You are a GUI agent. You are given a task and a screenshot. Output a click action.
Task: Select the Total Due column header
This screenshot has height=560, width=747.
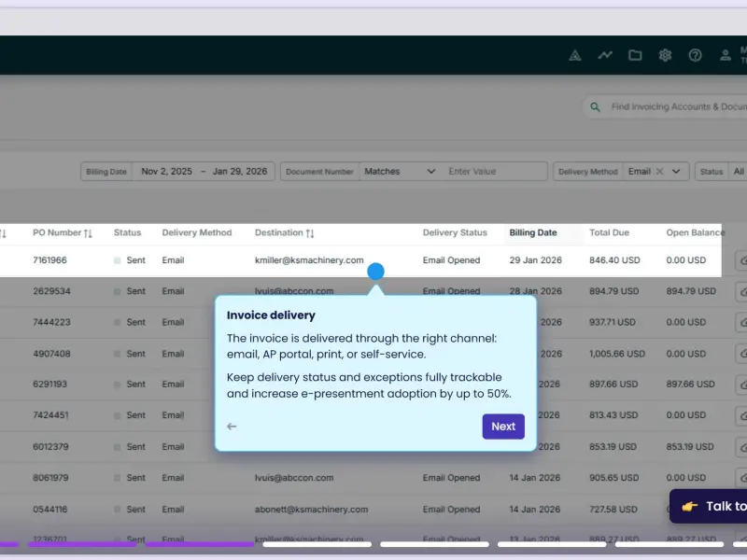pyautogui.click(x=609, y=232)
